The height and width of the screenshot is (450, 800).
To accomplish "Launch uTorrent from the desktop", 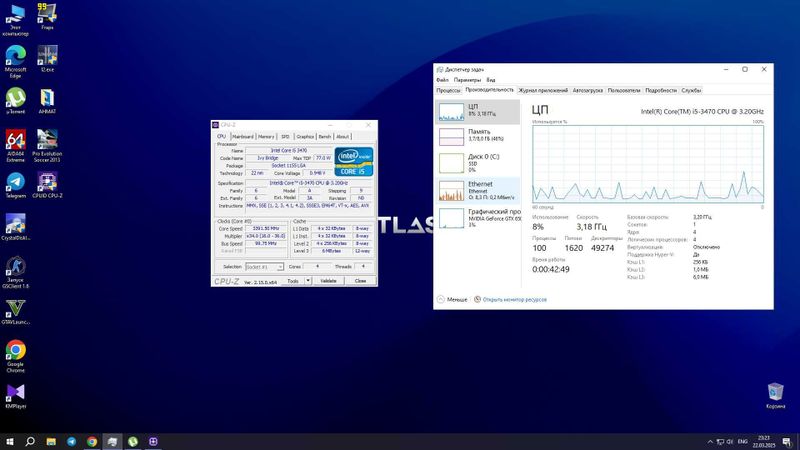I will pyautogui.click(x=15, y=101).
